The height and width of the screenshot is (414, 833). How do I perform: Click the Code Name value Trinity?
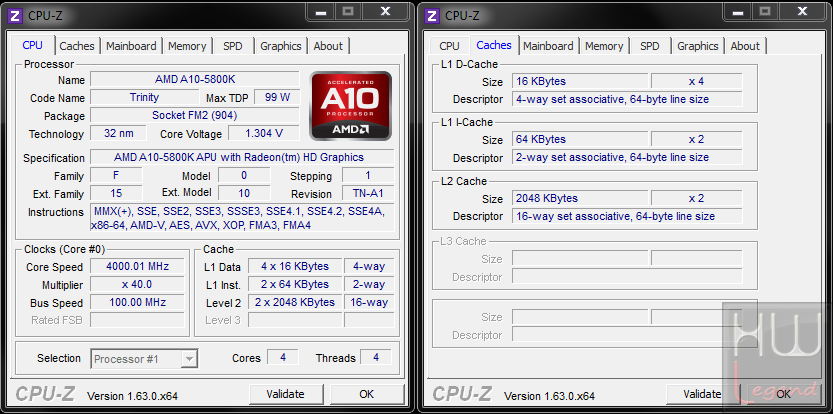[x=144, y=97]
